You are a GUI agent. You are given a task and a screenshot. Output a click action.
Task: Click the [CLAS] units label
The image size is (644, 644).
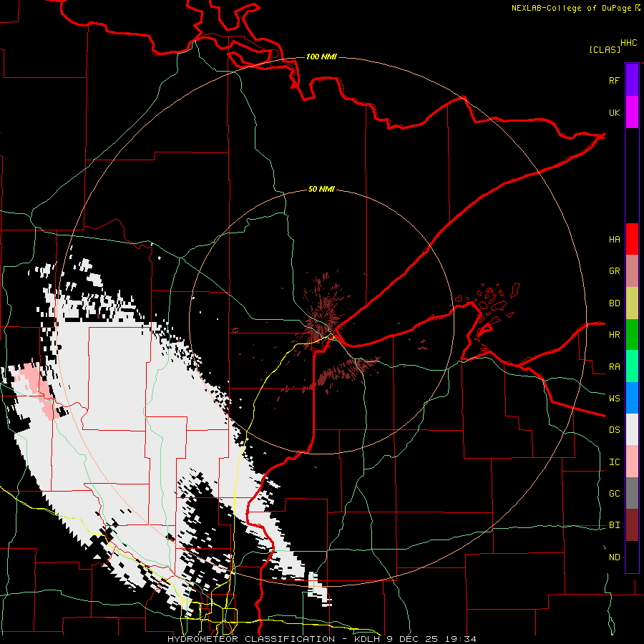[x=605, y=49]
